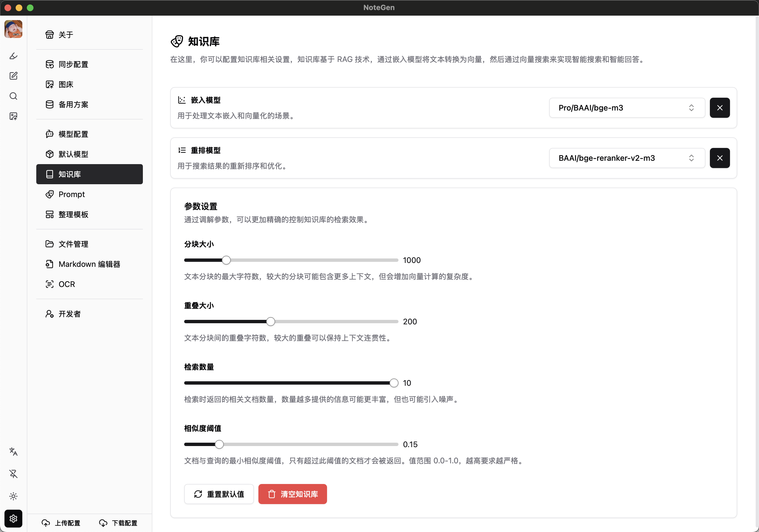This screenshot has height=532, width=759.
Task: Open the 备用方案 settings page
Action: point(89,104)
